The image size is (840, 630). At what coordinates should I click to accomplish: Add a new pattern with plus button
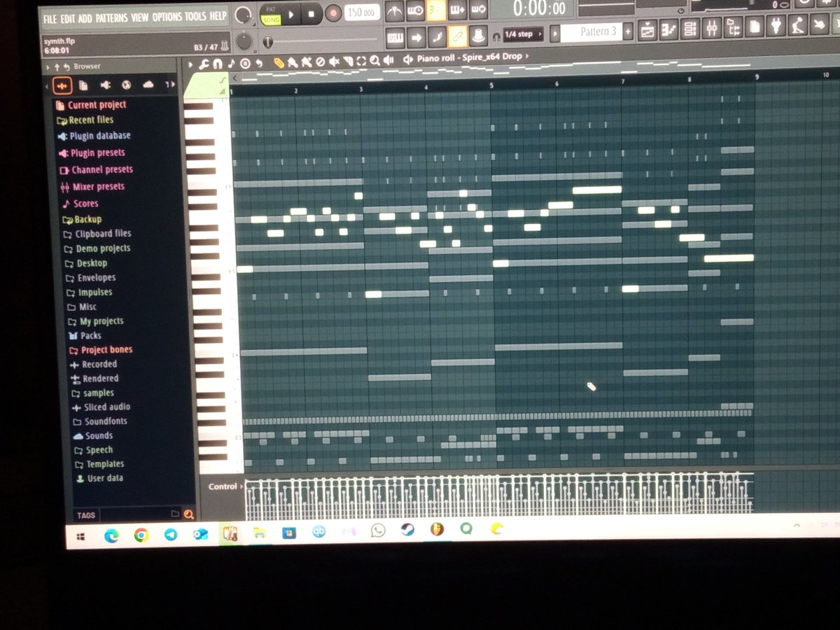[x=628, y=31]
